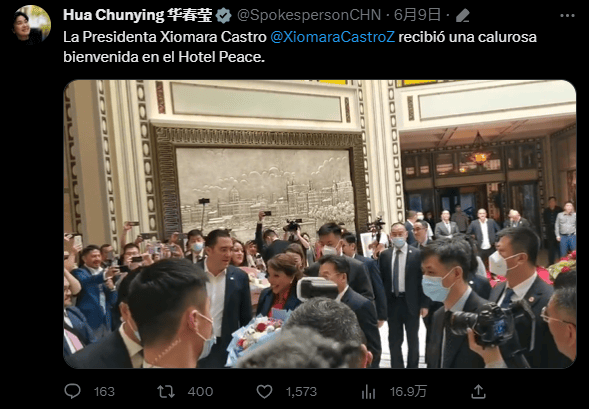Open the reply speech bubble icon
The height and width of the screenshot is (409, 589).
pos(72,391)
